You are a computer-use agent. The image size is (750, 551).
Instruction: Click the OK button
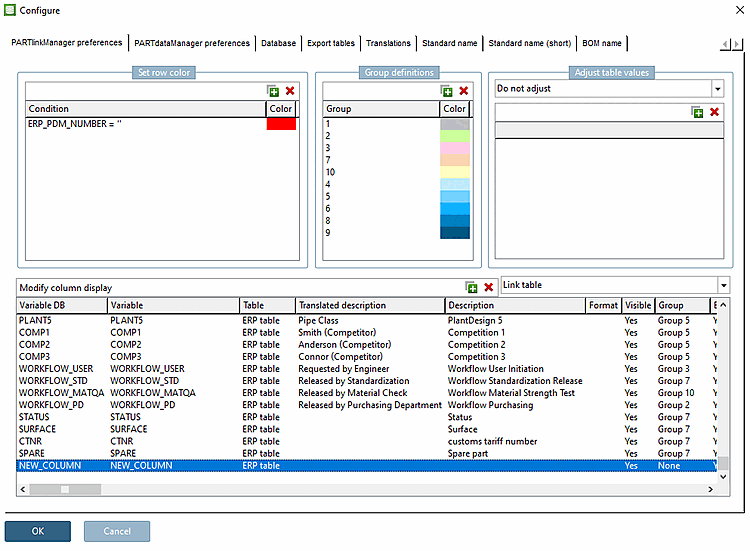point(38,531)
